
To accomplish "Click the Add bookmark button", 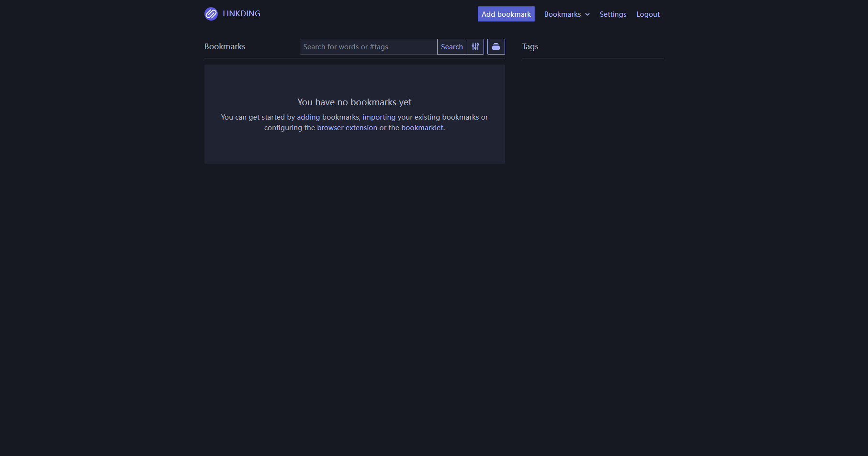I will 506,14.
